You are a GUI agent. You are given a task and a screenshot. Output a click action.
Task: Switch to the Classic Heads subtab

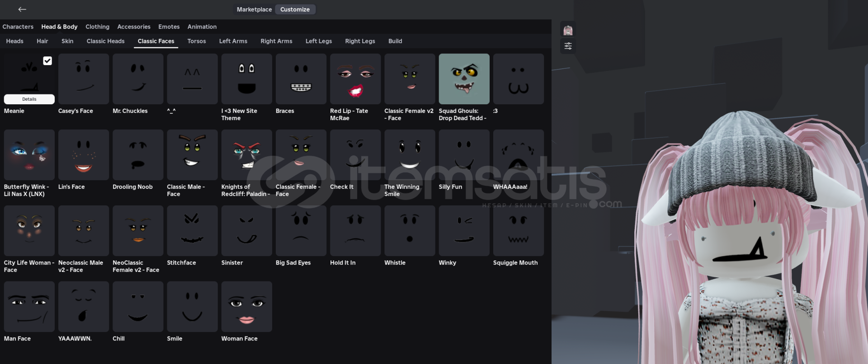105,41
